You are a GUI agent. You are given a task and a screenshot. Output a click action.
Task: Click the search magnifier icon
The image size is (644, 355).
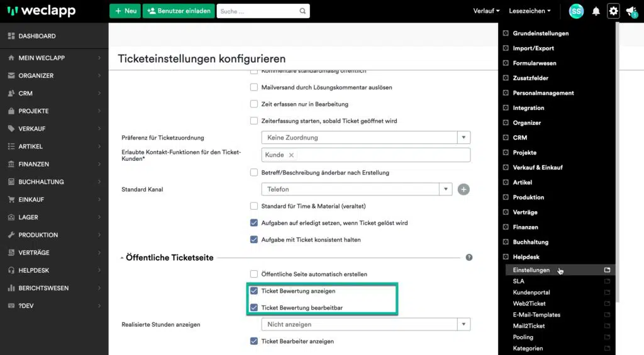(303, 11)
